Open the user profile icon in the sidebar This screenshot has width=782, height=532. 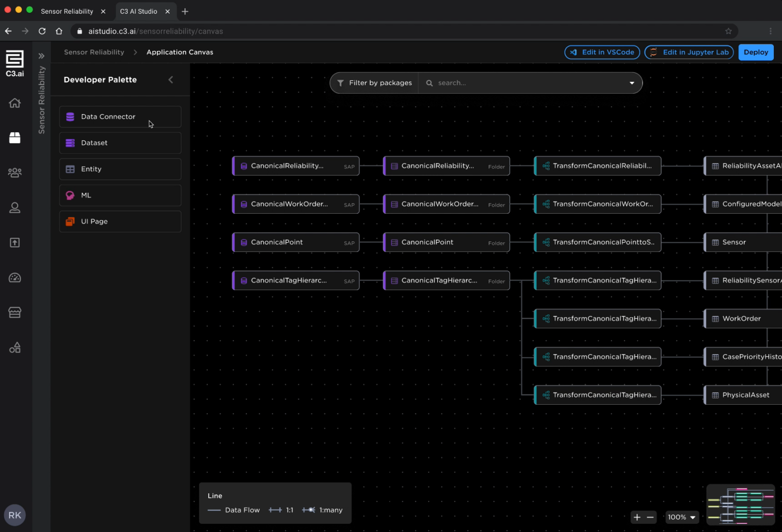tap(15, 208)
